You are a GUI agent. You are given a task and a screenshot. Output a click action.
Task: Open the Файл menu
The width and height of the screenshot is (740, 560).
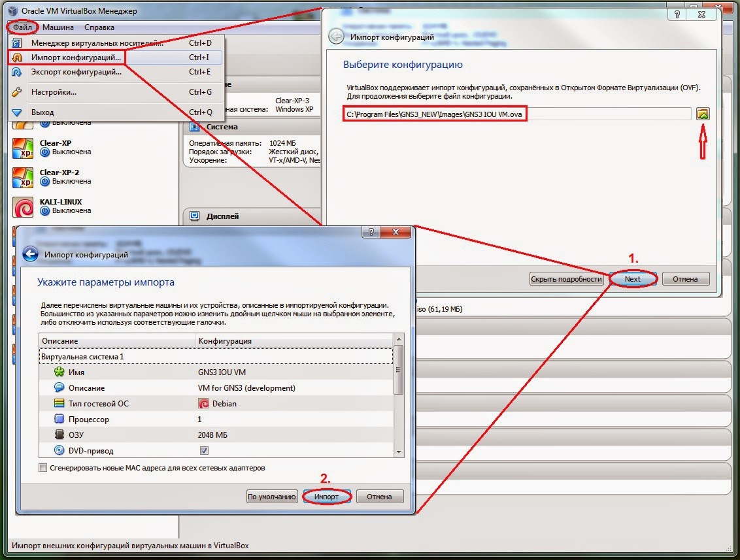(x=22, y=27)
